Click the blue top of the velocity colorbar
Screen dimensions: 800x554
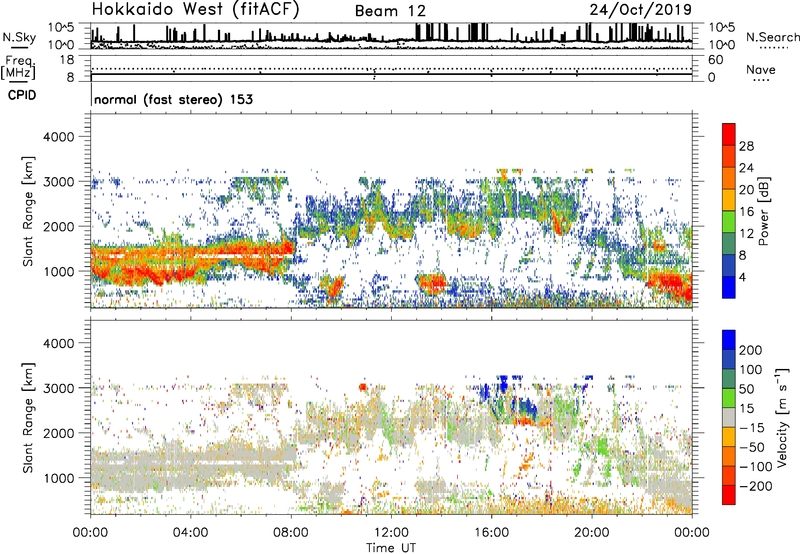(729, 340)
